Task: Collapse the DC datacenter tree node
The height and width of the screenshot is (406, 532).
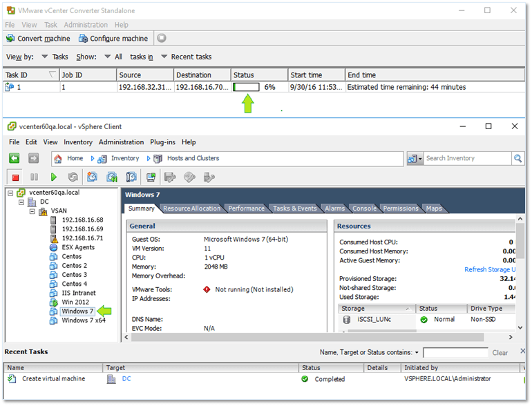Action: point(21,202)
